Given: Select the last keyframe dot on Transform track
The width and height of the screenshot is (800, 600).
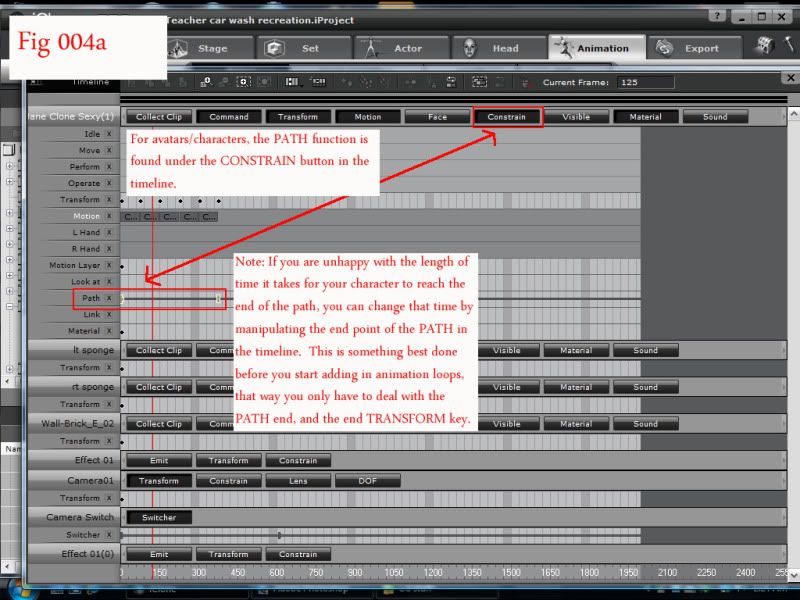Looking at the screenshot, I should click(x=218, y=201).
